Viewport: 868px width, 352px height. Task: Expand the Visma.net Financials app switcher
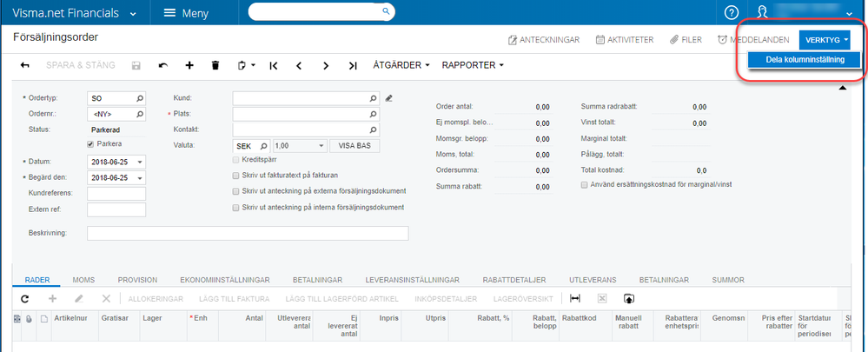point(133,14)
